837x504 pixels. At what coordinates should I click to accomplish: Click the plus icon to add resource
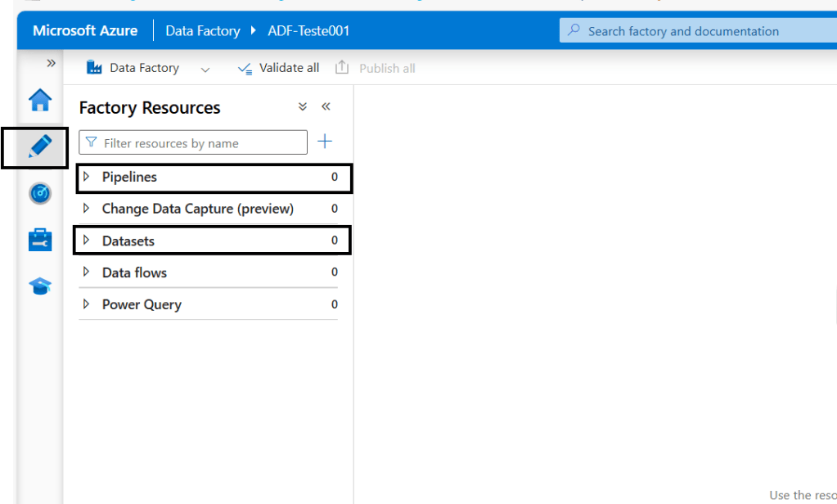coord(325,142)
